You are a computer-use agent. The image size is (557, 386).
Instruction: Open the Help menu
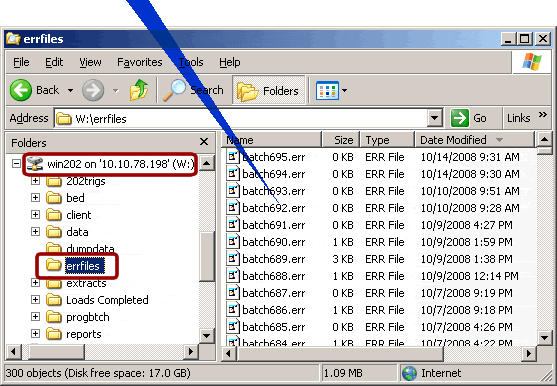pos(229,62)
